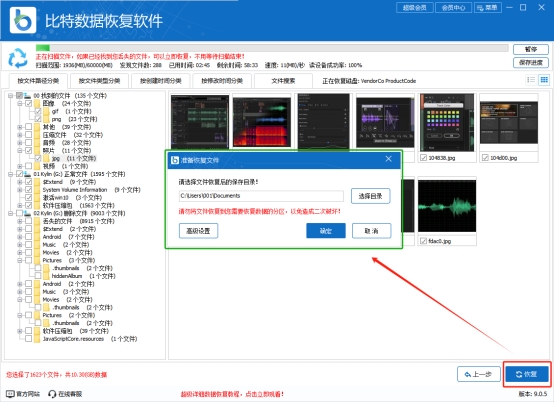This screenshot has width=554, height=402.
Task: Confirm with the 确定 button
Action: (326, 231)
